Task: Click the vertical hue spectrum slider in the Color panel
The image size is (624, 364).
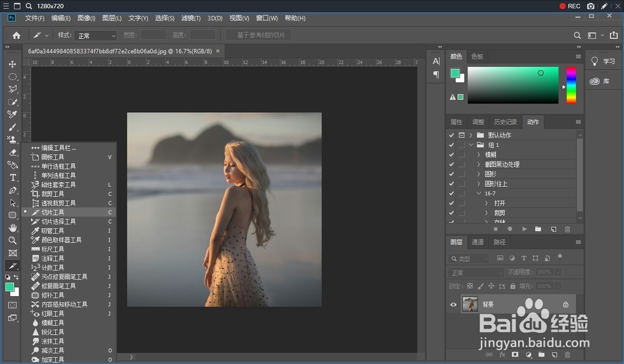Action: (x=571, y=84)
